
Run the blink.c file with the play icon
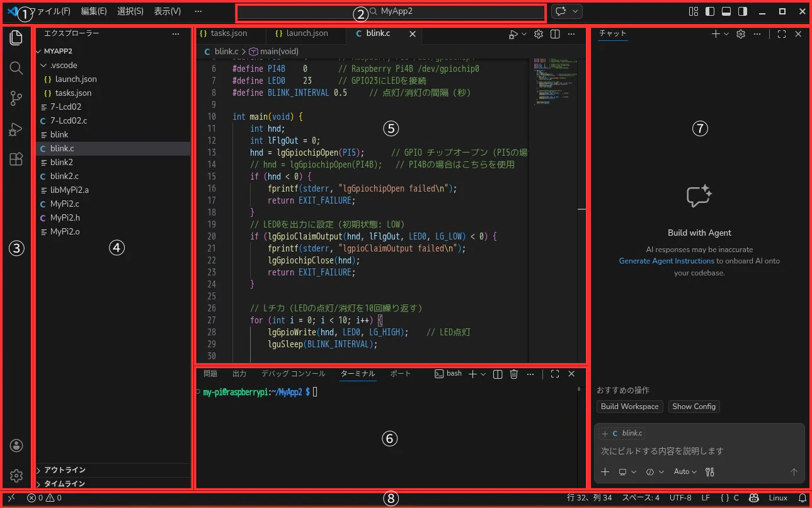[x=513, y=34]
